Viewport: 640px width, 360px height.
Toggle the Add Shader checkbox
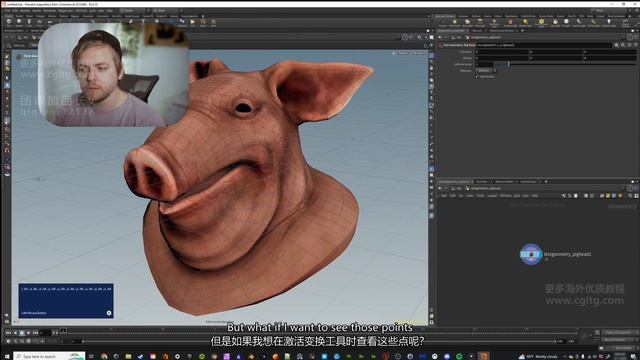click(x=477, y=76)
